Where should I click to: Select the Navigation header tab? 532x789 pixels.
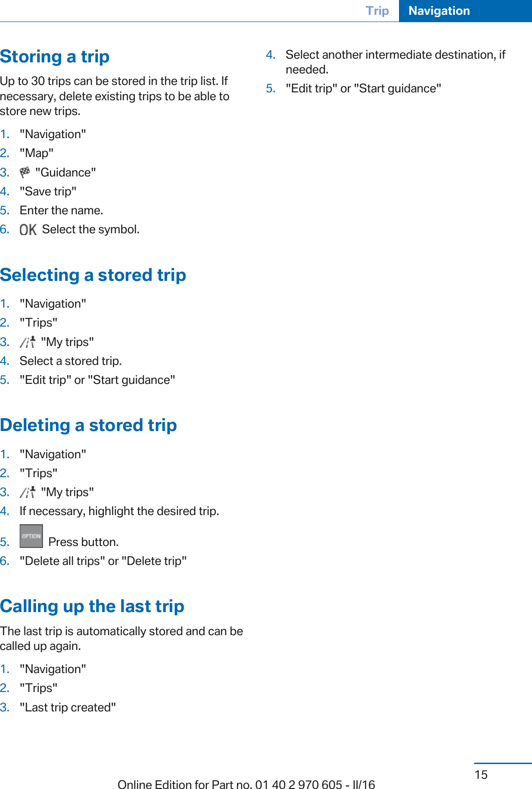[x=439, y=11]
